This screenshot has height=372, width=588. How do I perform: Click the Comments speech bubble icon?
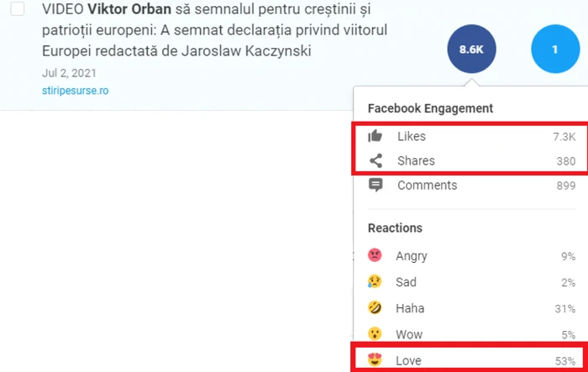[375, 186]
